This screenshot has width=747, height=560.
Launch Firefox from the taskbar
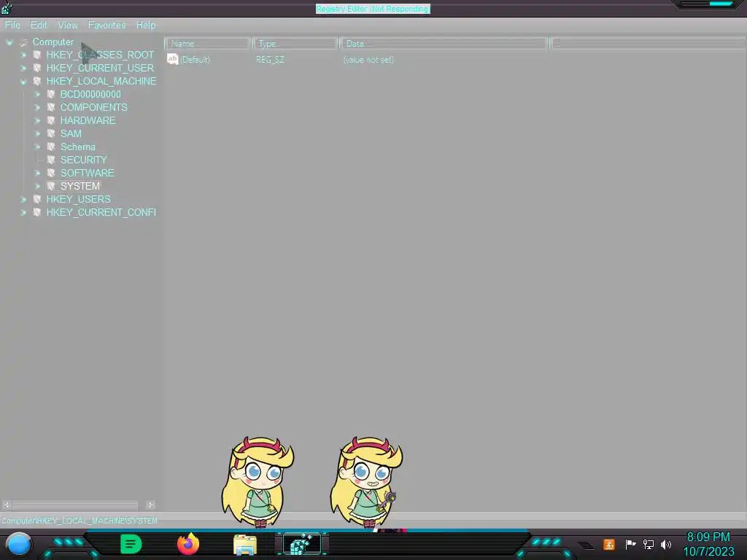(188, 544)
